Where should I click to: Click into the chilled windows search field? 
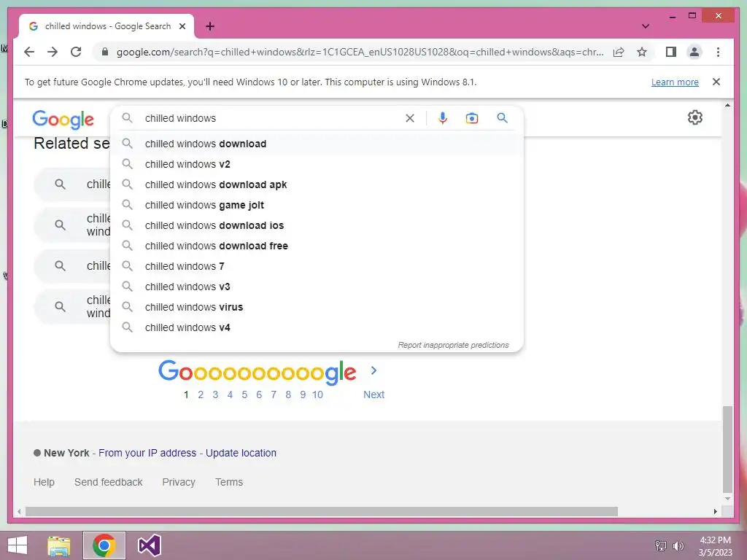coord(271,118)
